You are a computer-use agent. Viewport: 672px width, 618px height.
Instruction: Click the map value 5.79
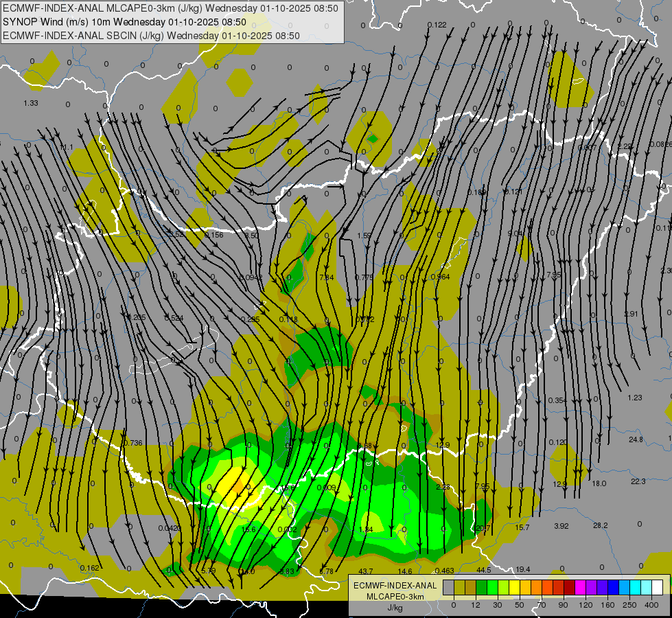tap(208, 571)
